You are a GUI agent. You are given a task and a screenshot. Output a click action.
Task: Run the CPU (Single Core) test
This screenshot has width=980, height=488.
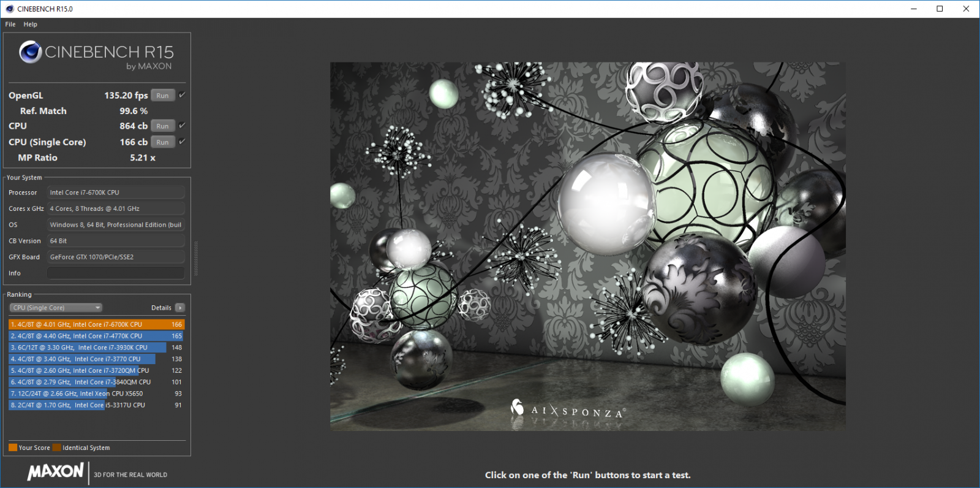point(163,142)
